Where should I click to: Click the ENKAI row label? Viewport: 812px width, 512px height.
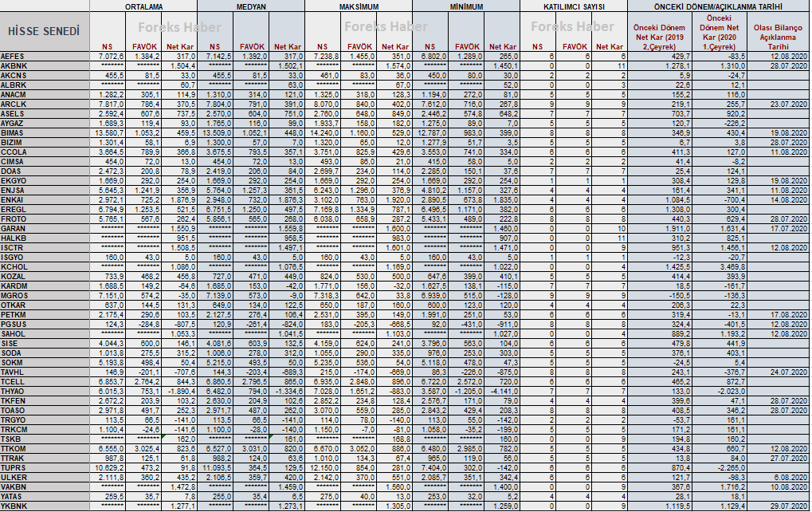pyautogui.click(x=45, y=200)
